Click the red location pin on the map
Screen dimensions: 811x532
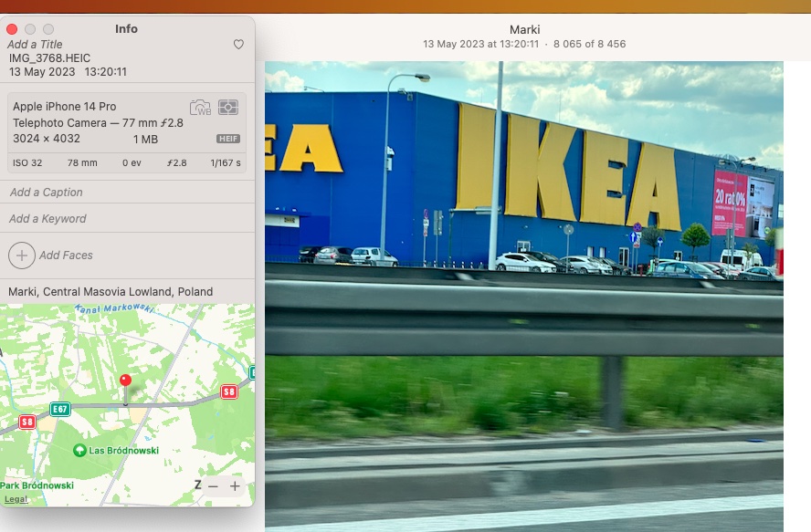click(x=125, y=381)
